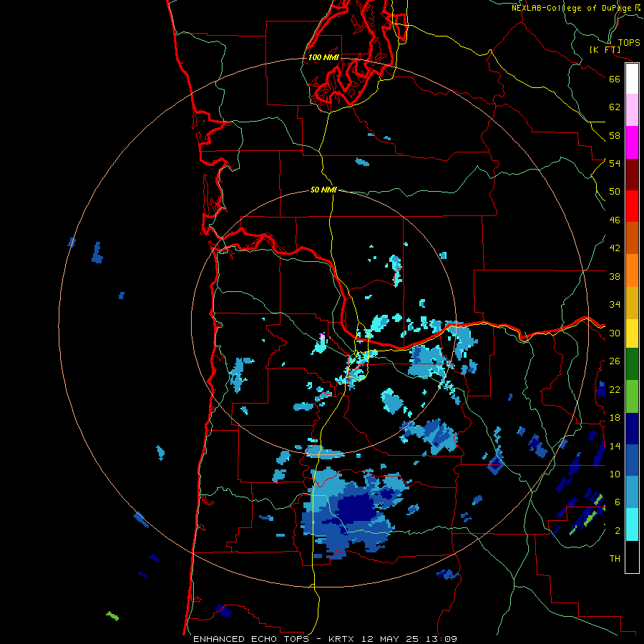
Task: Click the [K FT] units label
Action: click(605, 50)
